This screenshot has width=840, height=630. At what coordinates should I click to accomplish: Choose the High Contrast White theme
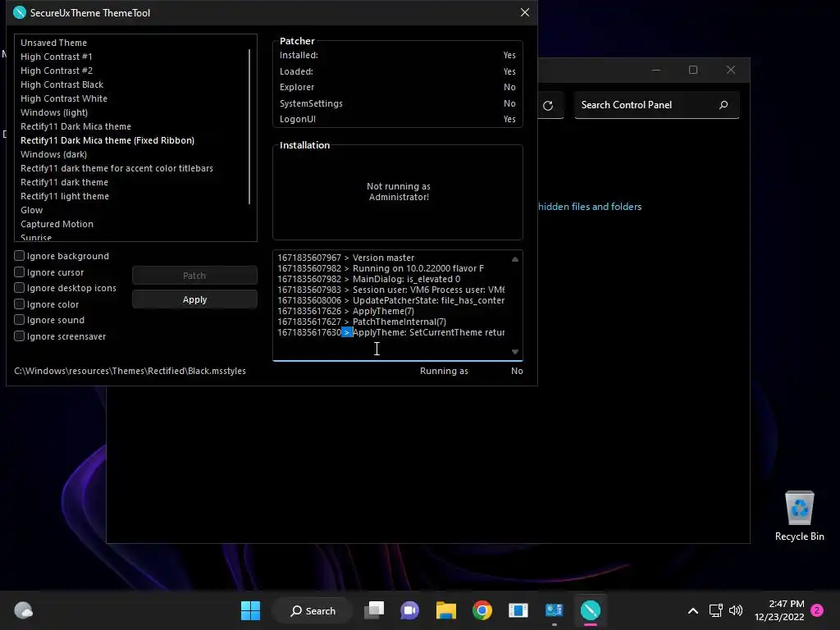(64, 98)
